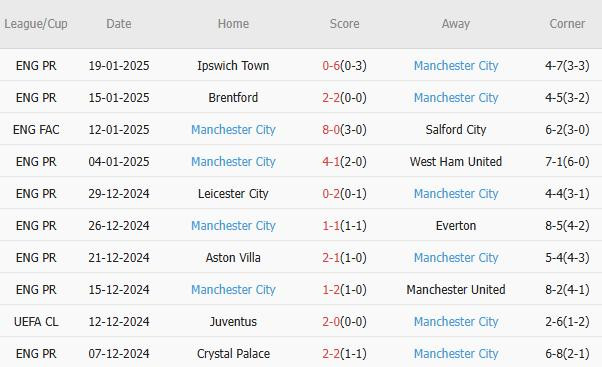Screen dimensions: 602x367
Task: Select the Score column header
Action: point(344,24)
